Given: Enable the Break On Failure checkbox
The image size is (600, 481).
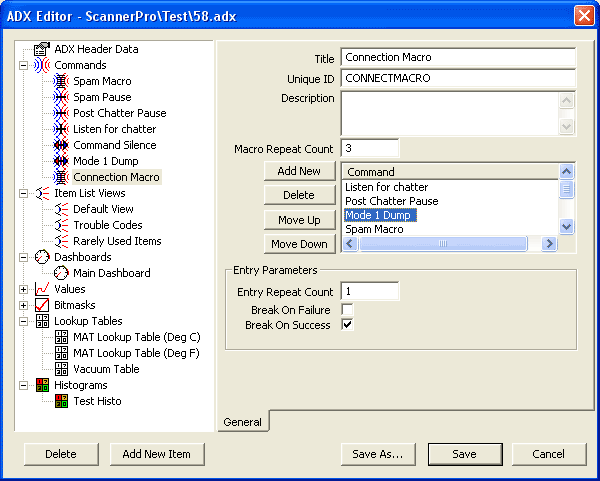Looking at the screenshot, I should coord(347,310).
